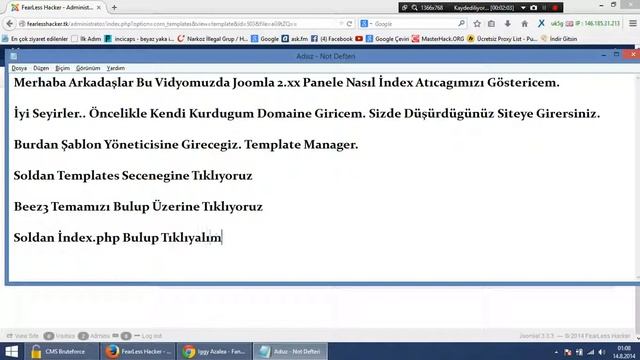Click the recorder zoom magnifier icon

tap(414, 8)
